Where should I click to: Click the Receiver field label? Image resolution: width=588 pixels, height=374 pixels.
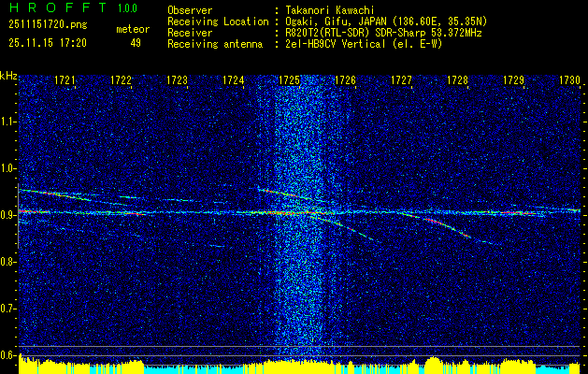pos(190,33)
